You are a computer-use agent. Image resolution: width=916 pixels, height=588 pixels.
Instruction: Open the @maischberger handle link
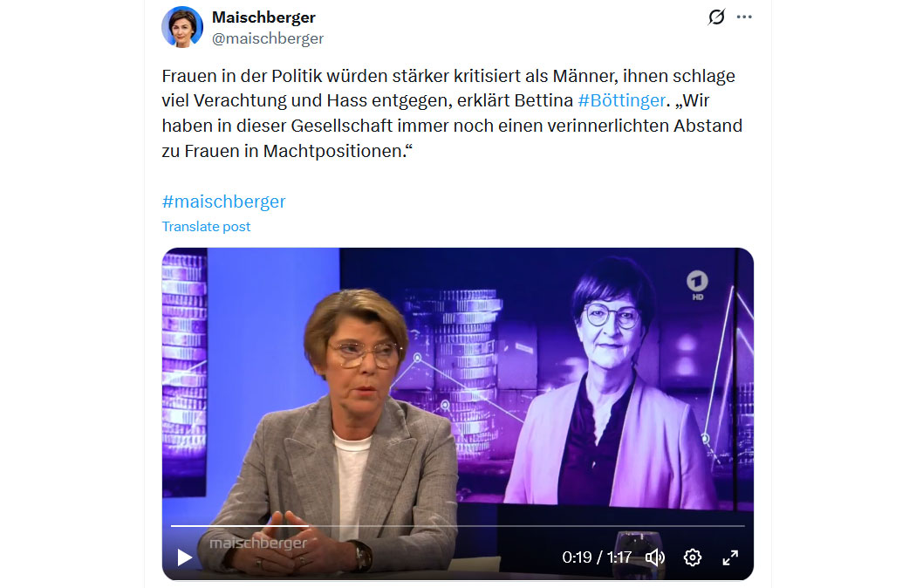pyautogui.click(x=268, y=38)
